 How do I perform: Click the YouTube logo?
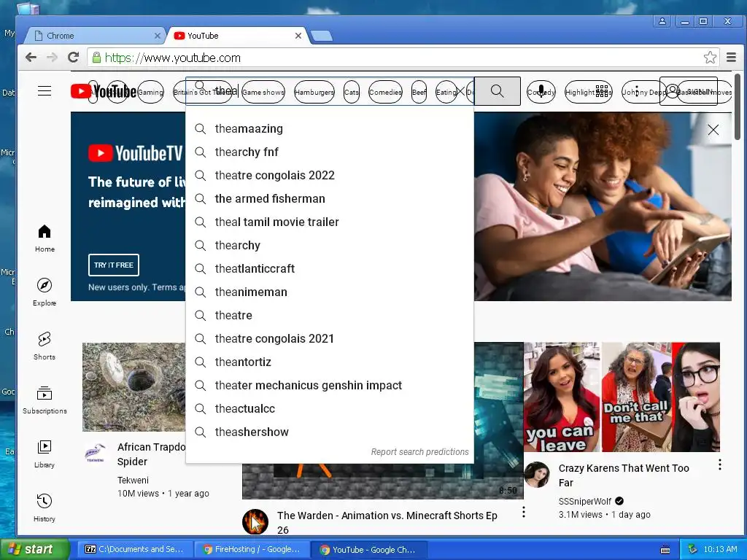[104, 91]
